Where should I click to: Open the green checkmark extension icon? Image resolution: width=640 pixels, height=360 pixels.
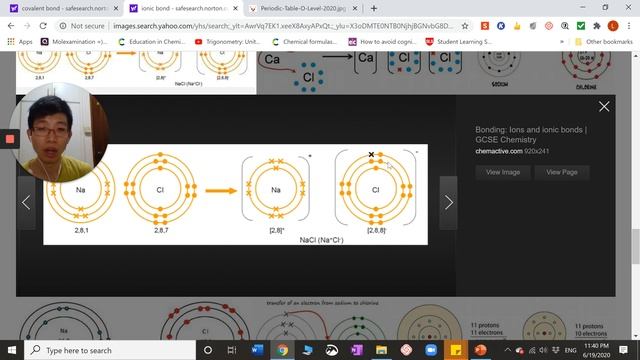[x=581, y=26]
